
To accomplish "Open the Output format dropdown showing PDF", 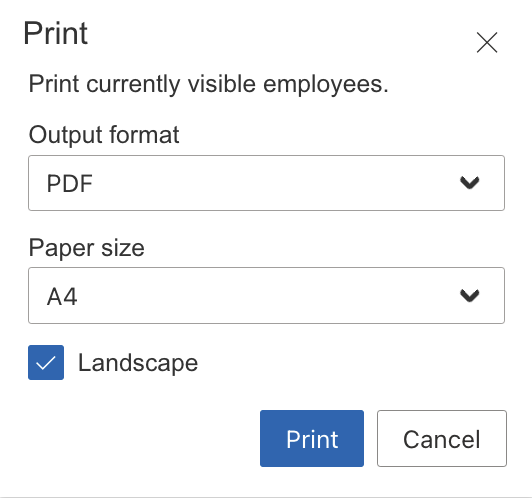I will coord(266,183).
